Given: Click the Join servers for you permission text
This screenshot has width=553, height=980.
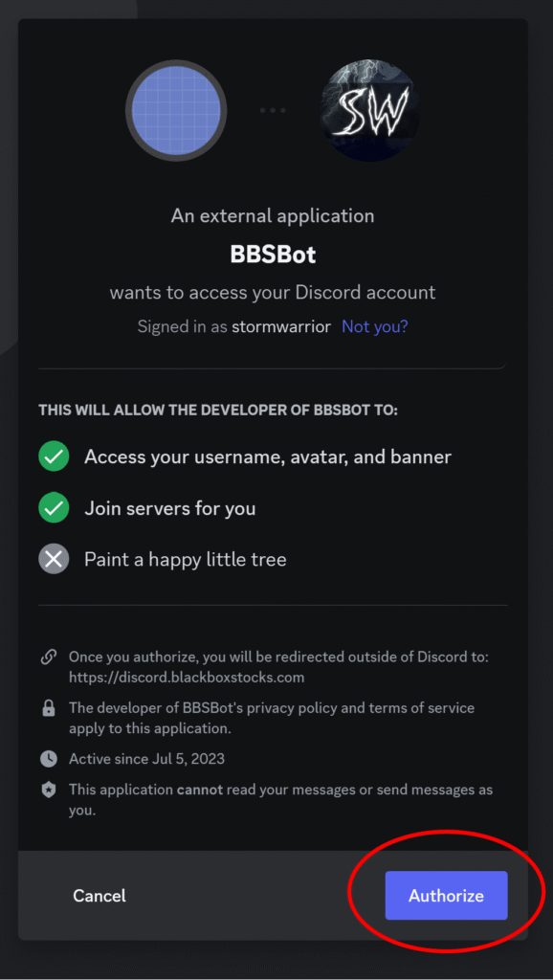Looking at the screenshot, I should tap(170, 508).
